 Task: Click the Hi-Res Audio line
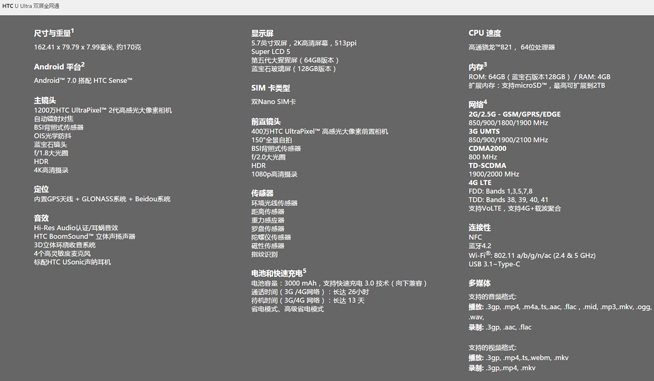[x=76, y=228]
